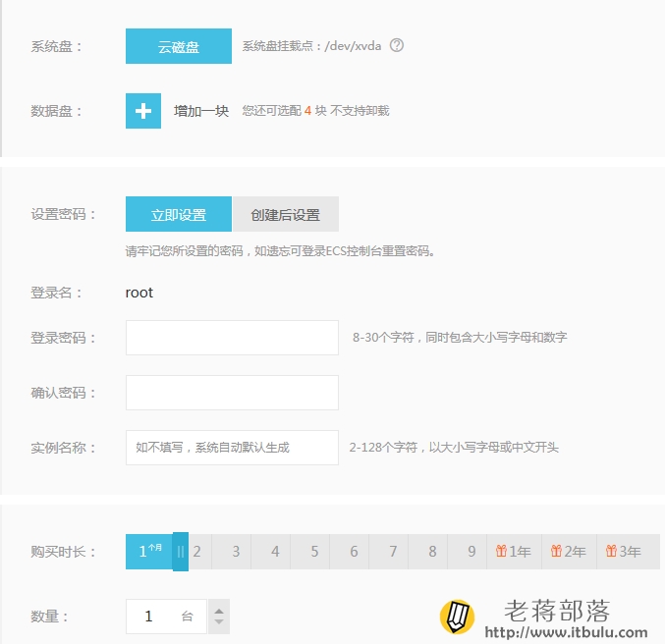
Task: Switch to 创建后设置 password option
Action: pyautogui.click(x=286, y=214)
